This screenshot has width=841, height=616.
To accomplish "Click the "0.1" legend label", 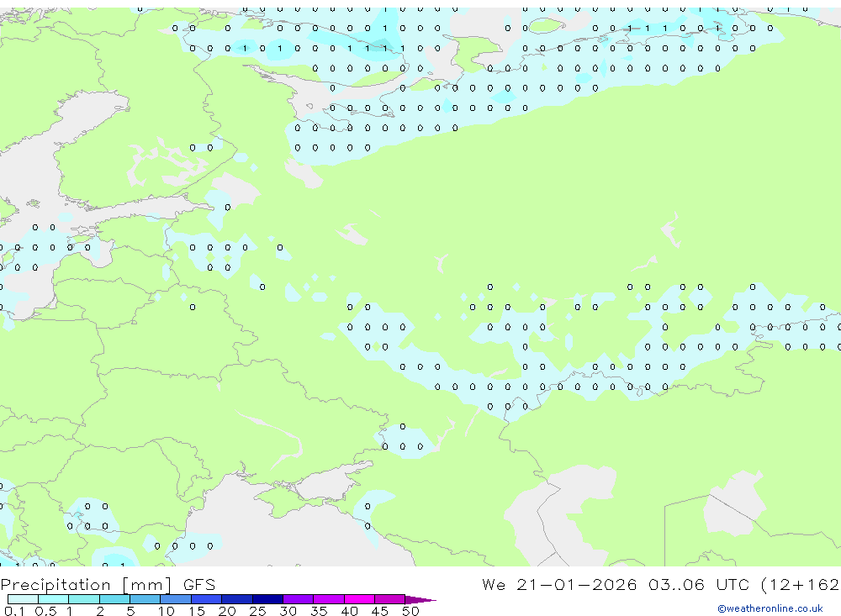I will pos(14,611).
